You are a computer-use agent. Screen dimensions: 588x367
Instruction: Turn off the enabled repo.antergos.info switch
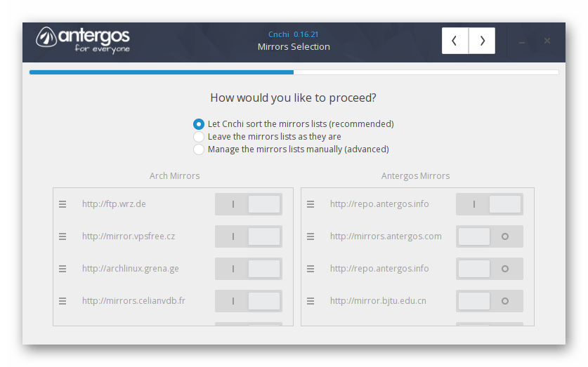[x=490, y=204]
